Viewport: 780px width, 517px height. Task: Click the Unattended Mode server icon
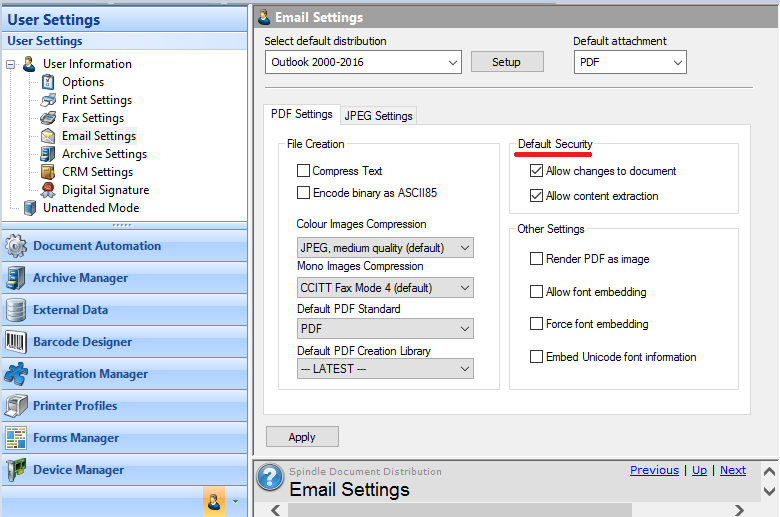[30, 208]
